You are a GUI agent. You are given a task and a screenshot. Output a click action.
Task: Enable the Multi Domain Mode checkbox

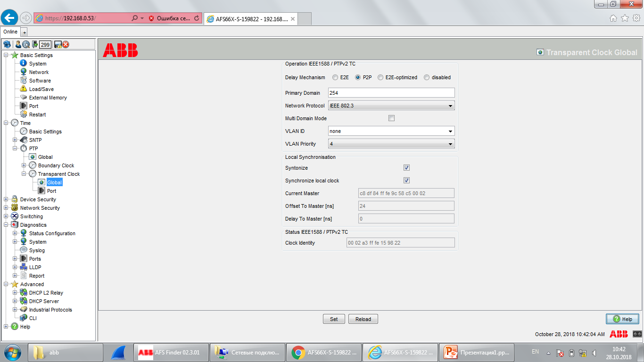point(391,118)
